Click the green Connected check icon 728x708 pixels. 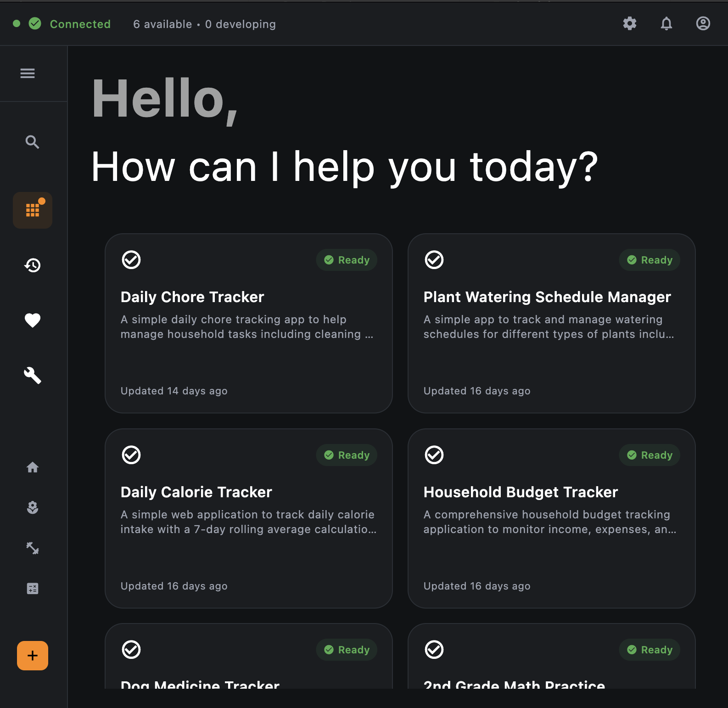coord(35,23)
